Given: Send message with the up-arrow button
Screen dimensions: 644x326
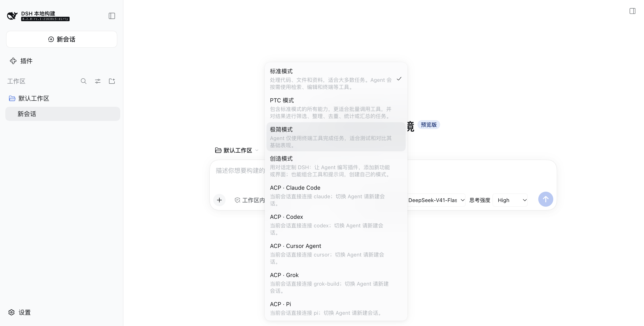Looking at the screenshot, I should coord(546,199).
